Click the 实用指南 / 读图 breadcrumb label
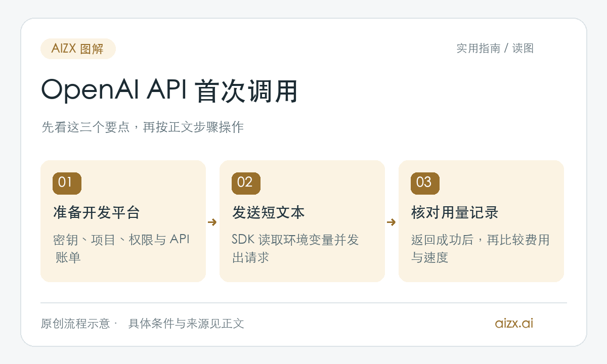This screenshot has width=607, height=364. [x=495, y=48]
